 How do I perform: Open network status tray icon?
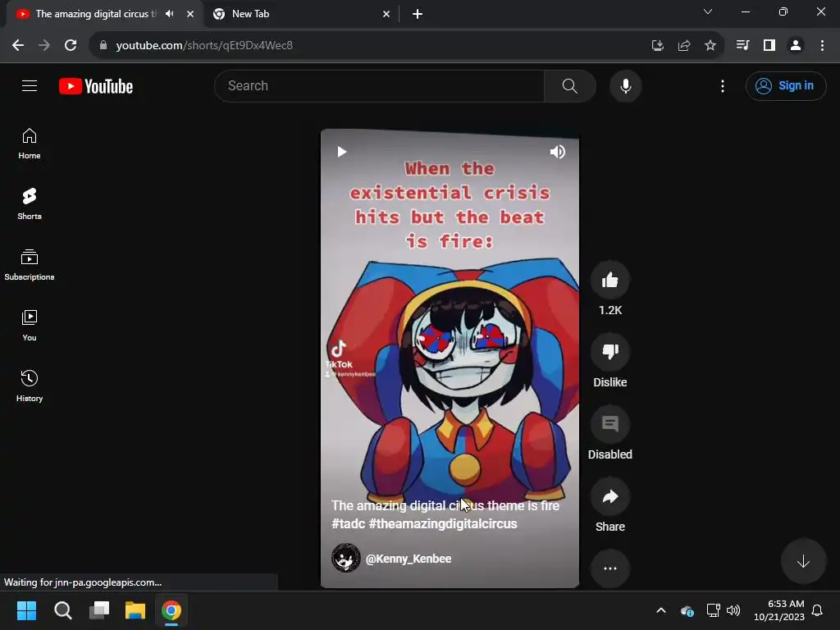click(713, 610)
